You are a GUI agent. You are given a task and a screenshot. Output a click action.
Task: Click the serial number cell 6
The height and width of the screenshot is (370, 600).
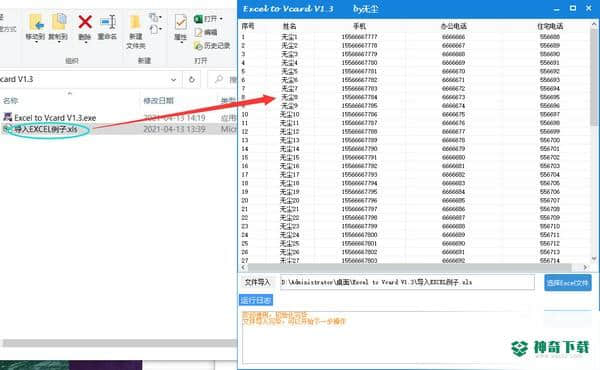243,80
